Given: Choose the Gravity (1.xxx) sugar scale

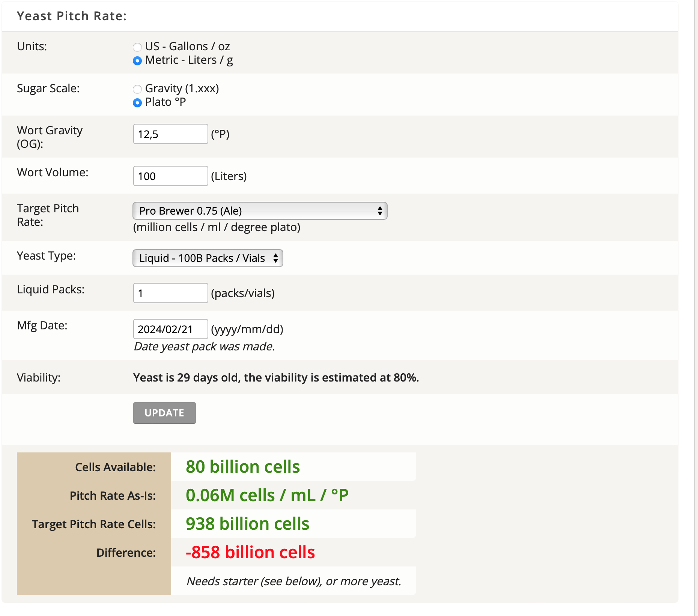Looking at the screenshot, I should coord(137,89).
